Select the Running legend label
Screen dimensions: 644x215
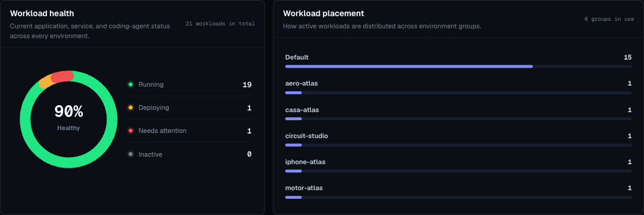pos(151,85)
